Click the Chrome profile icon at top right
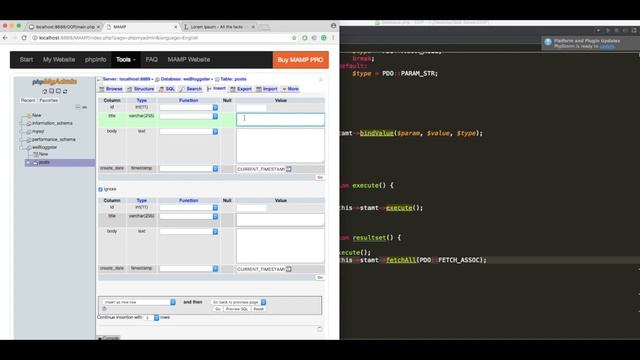640x360 pixels. point(333,26)
